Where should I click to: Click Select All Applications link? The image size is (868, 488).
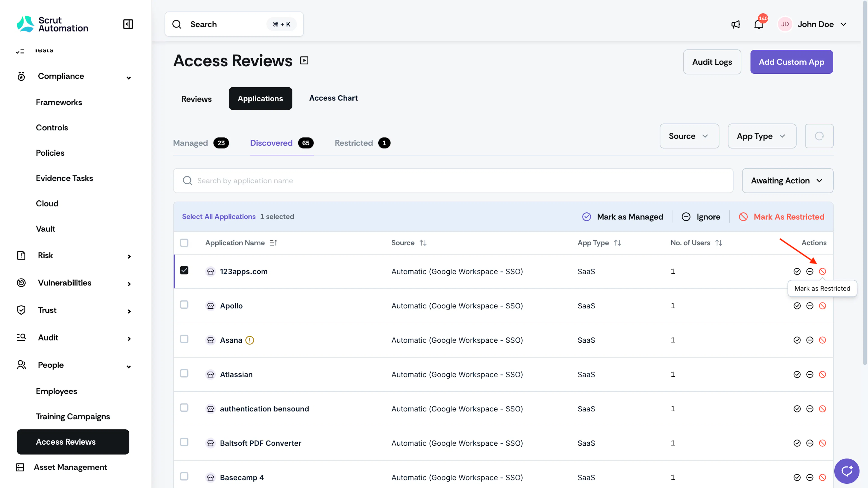coord(219,217)
